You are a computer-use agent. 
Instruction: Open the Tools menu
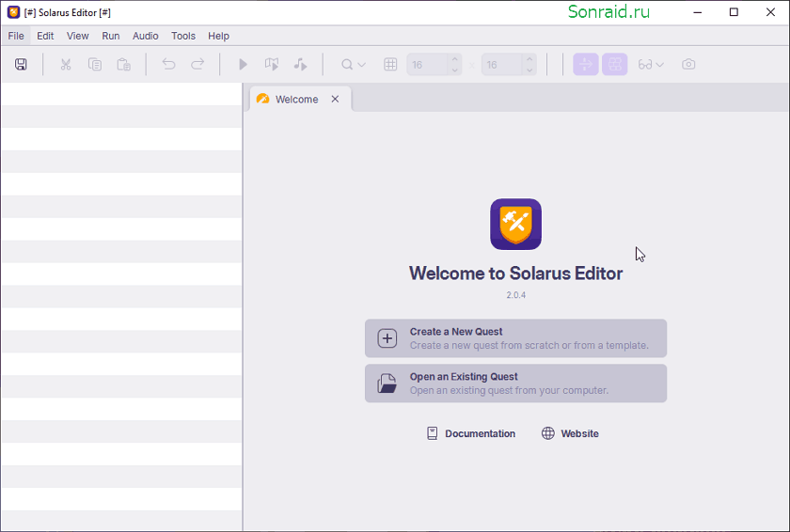[182, 36]
